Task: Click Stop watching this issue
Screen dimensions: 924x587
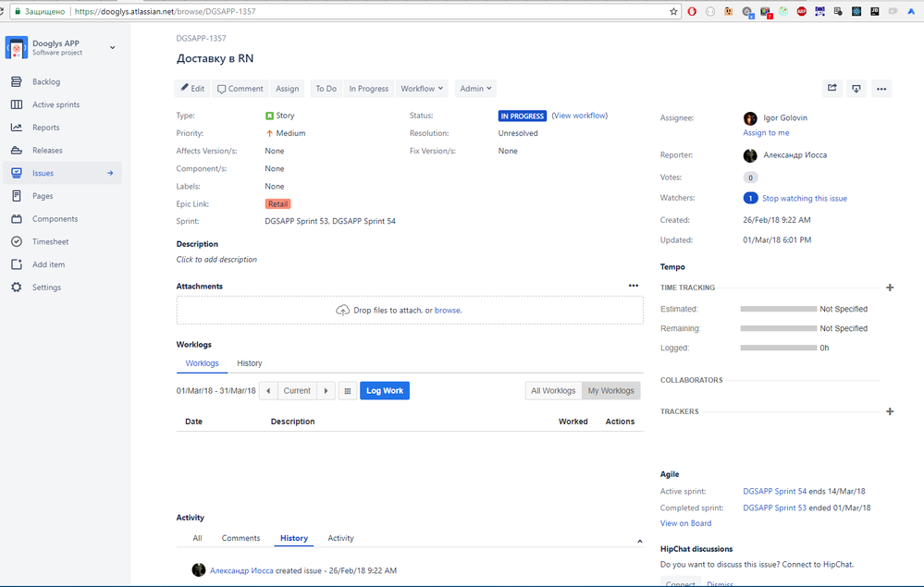Action: 805,199
